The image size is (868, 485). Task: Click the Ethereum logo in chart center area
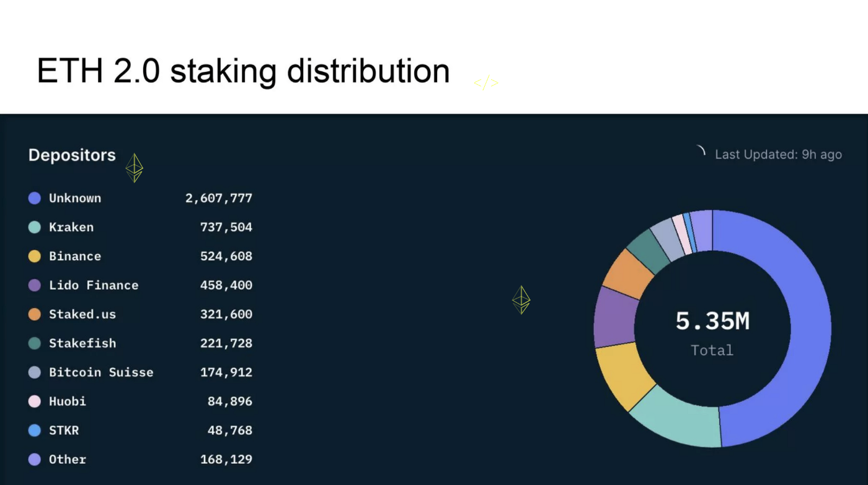pos(521,300)
